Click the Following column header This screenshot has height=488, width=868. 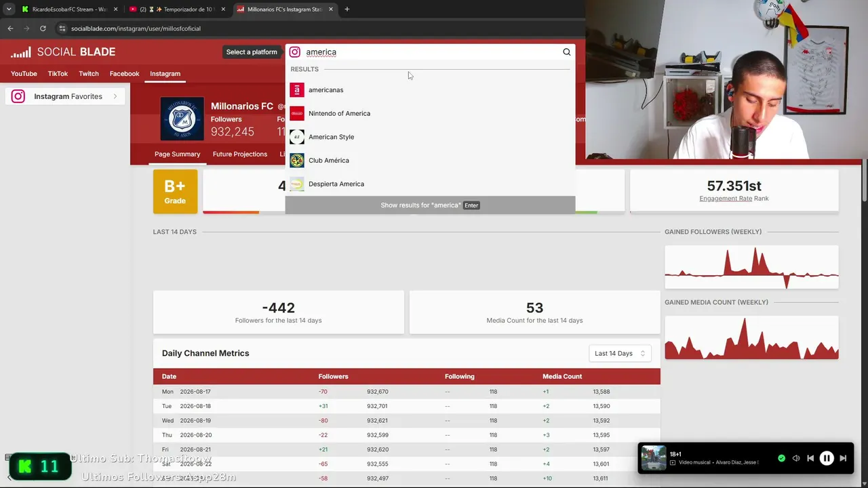(460, 376)
